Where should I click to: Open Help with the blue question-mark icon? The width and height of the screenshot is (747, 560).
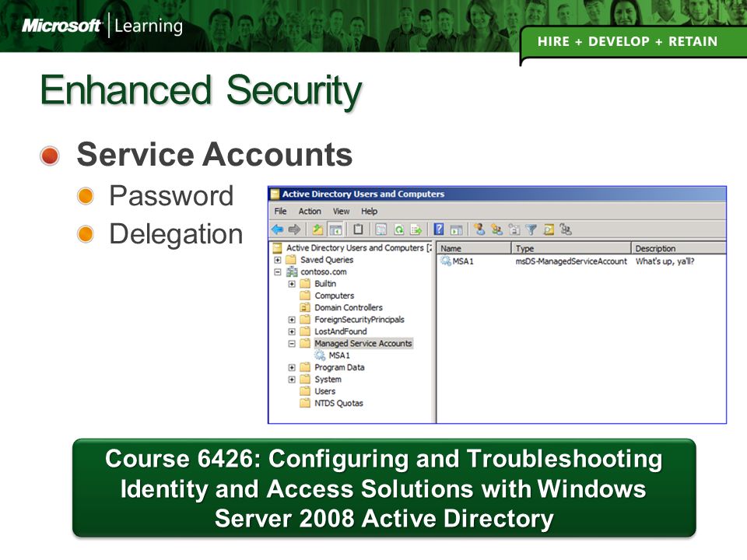pyautogui.click(x=439, y=229)
